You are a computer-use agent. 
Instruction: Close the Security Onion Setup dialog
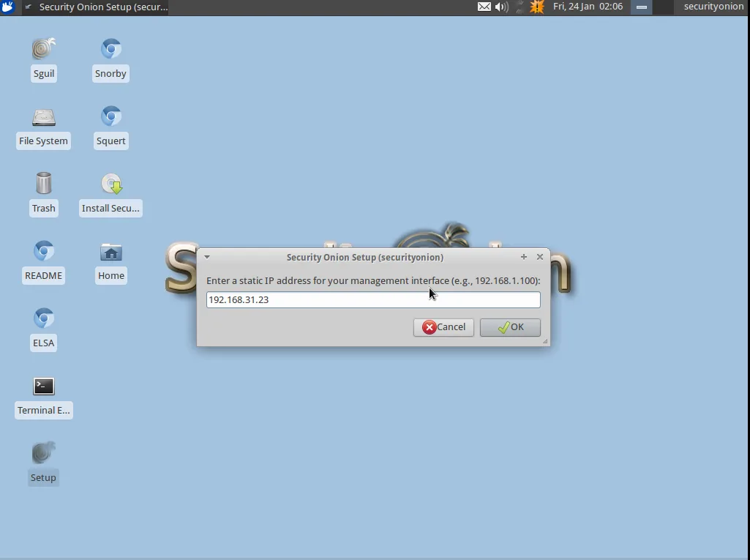click(540, 257)
